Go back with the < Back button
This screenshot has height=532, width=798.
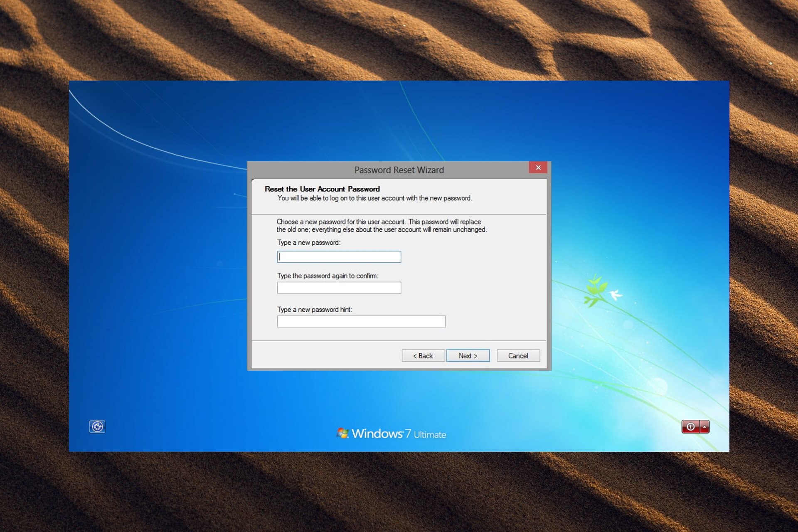[x=423, y=356]
